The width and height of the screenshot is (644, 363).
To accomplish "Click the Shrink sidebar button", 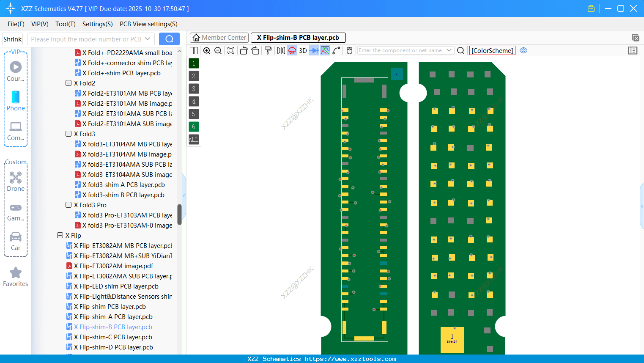I will click(12, 38).
